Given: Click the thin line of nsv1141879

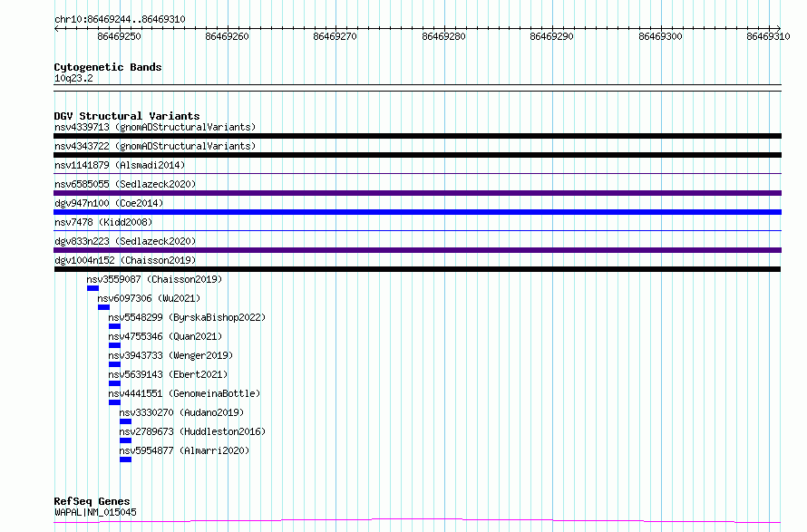Looking at the screenshot, I should (417, 173).
